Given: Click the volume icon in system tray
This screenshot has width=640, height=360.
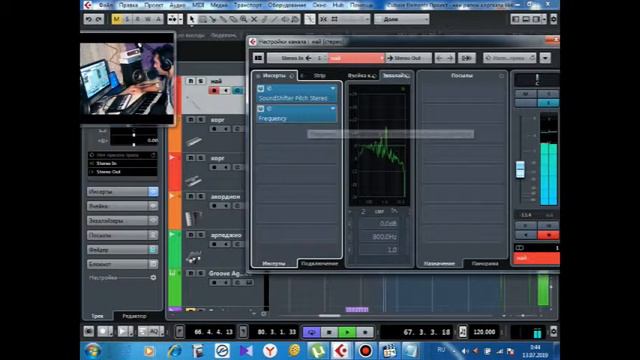Looking at the screenshot, I should coord(465,351).
